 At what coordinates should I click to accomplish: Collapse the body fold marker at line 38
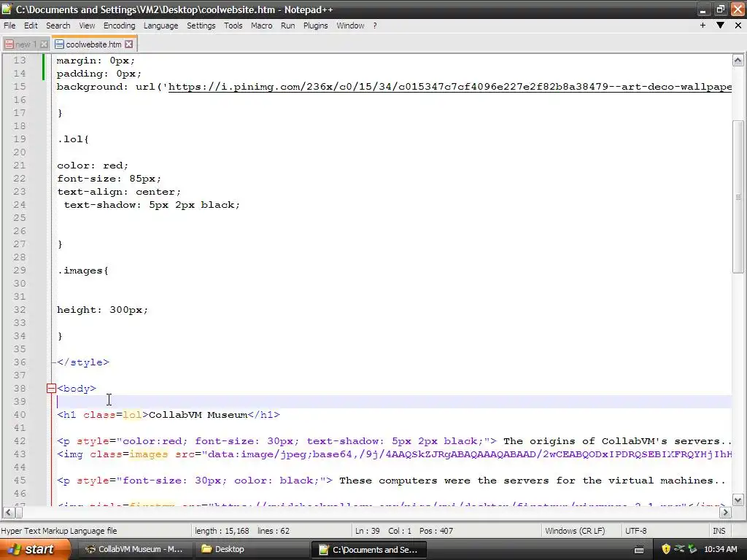click(52, 389)
